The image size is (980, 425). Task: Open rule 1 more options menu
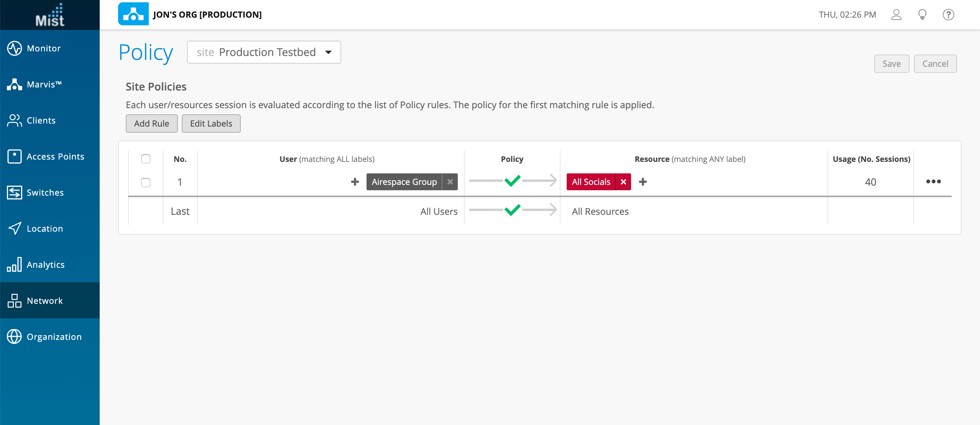pyautogui.click(x=933, y=181)
